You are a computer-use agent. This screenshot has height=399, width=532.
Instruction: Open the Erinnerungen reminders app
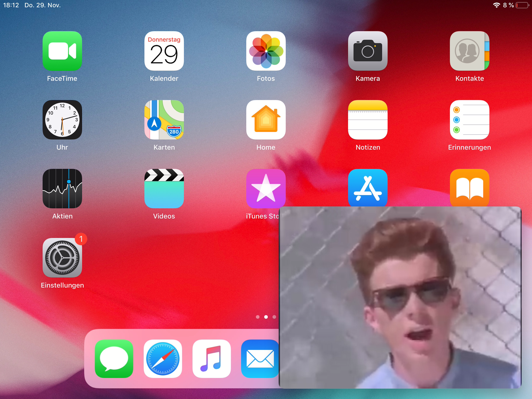(x=469, y=120)
